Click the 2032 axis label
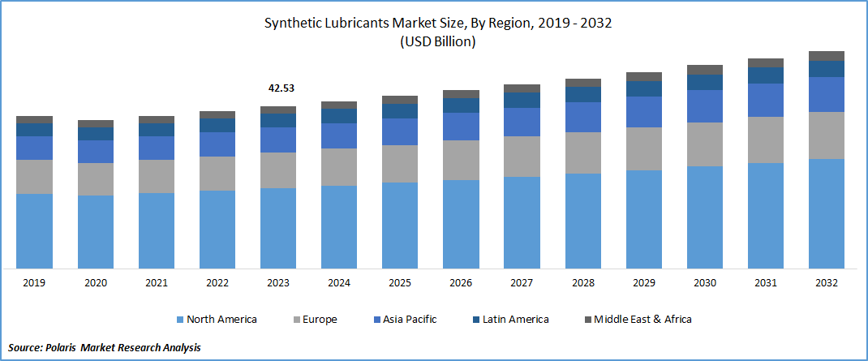 pyautogui.click(x=827, y=283)
